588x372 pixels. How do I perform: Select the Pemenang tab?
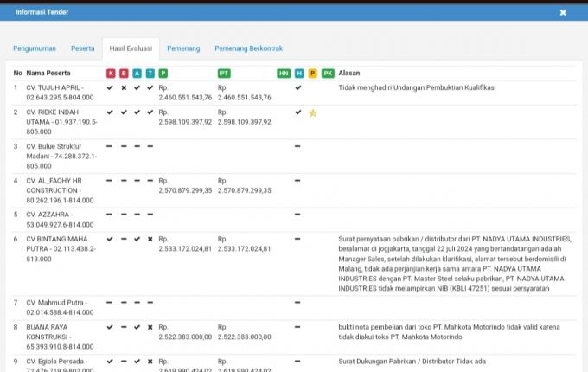[x=182, y=48]
